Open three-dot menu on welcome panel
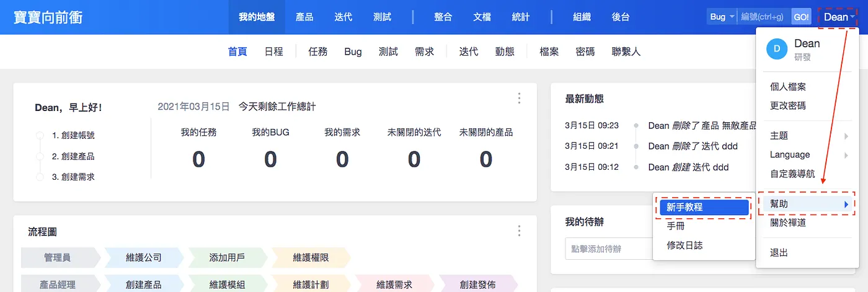This screenshot has height=292, width=868. [519, 98]
